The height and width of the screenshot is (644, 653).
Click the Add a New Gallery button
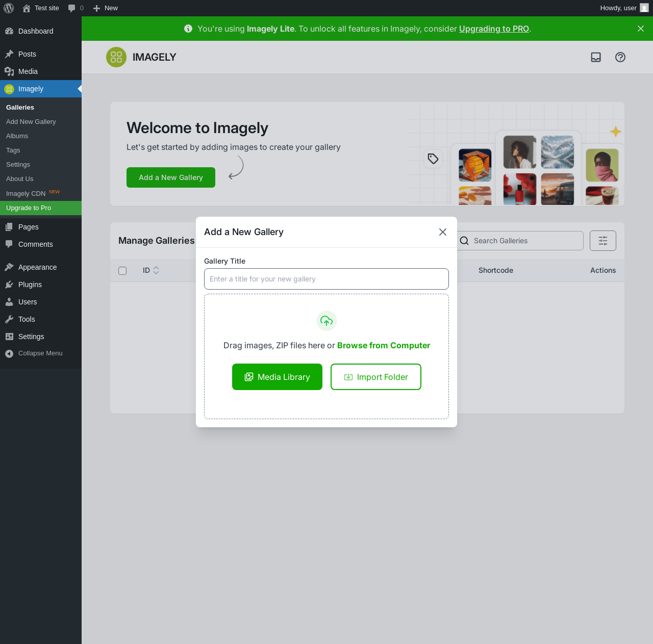click(171, 177)
